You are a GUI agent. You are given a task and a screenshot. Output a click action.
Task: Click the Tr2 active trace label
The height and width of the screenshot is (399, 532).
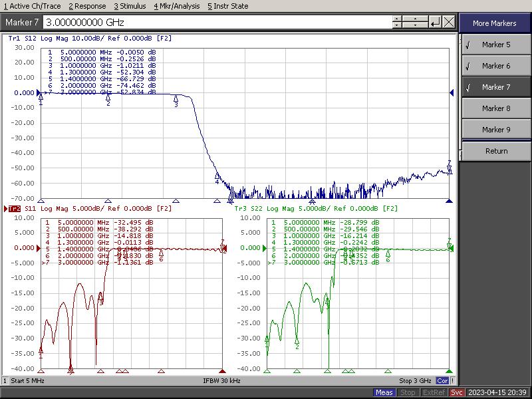13,209
